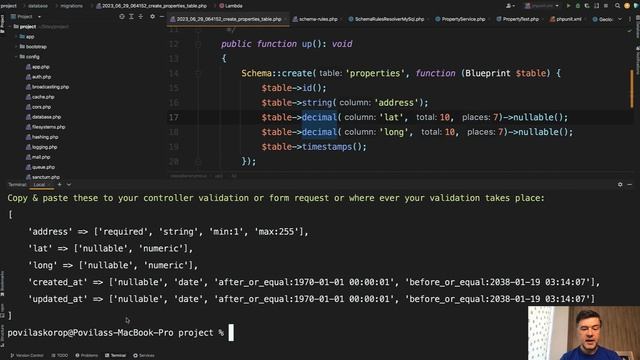
Task: Open the SchemaRulesResolverMySql.php tab
Action: click(386, 19)
